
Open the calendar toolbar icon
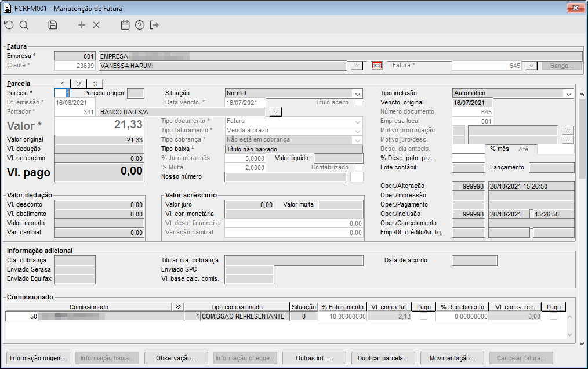pos(125,25)
